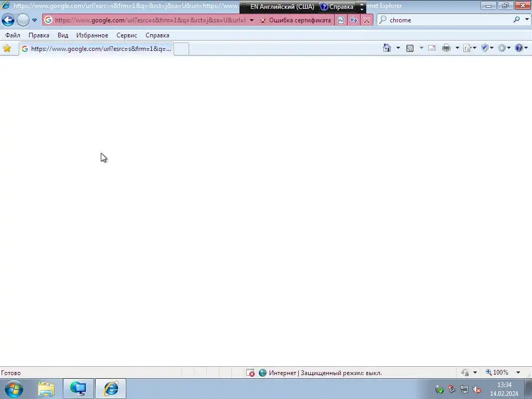This screenshot has height=399, width=532.
Task: Click the blocked pop-up status icon
Action: tap(250, 373)
